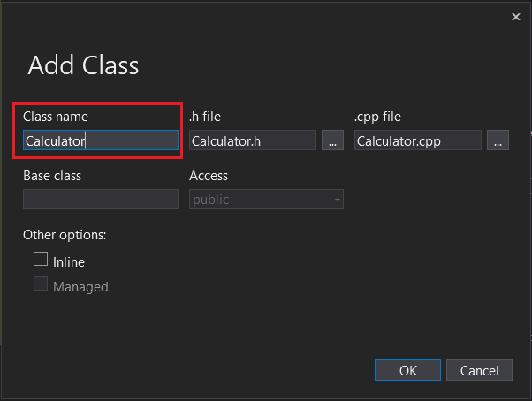The height and width of the screenshot is (401, 532).
Task: Click the Calculator.h file name field
Action: click(252, 140)
